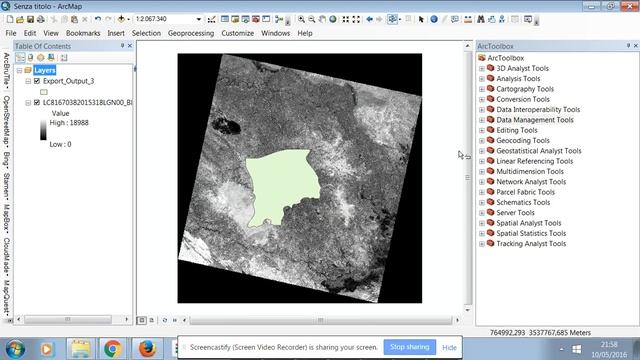640x360 pixels.
Task: List layers by source
Action: (30, 58)
